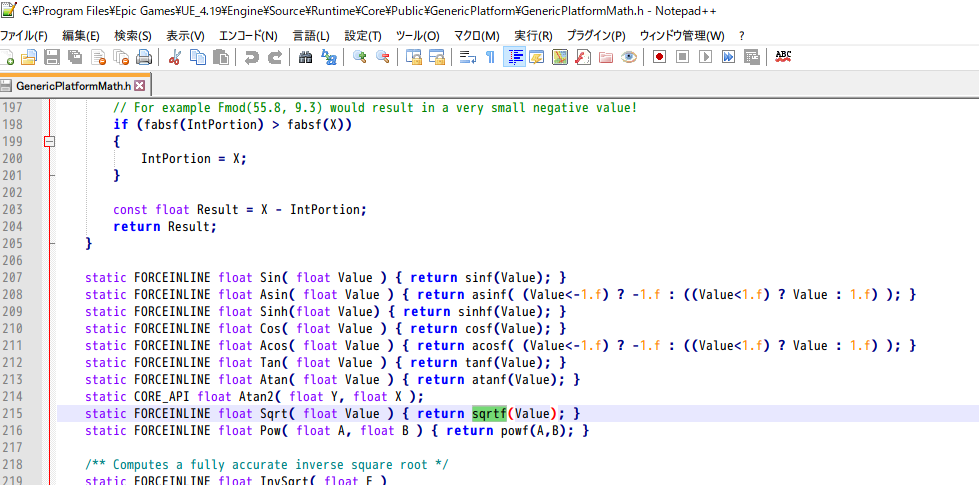Toggle synchronized vertical scrolling icon
Image resolution: width=979 pixels, height=485 pixels.
tap(413, 57)
